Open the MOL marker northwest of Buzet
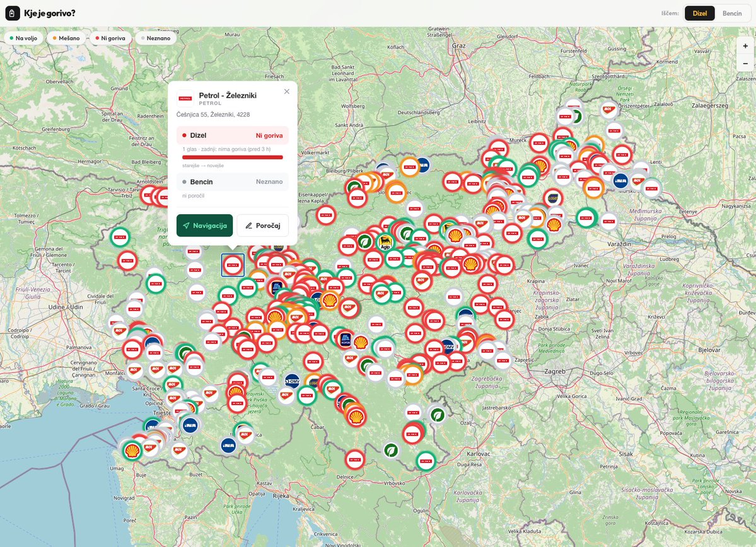 (x=179, y=450)
